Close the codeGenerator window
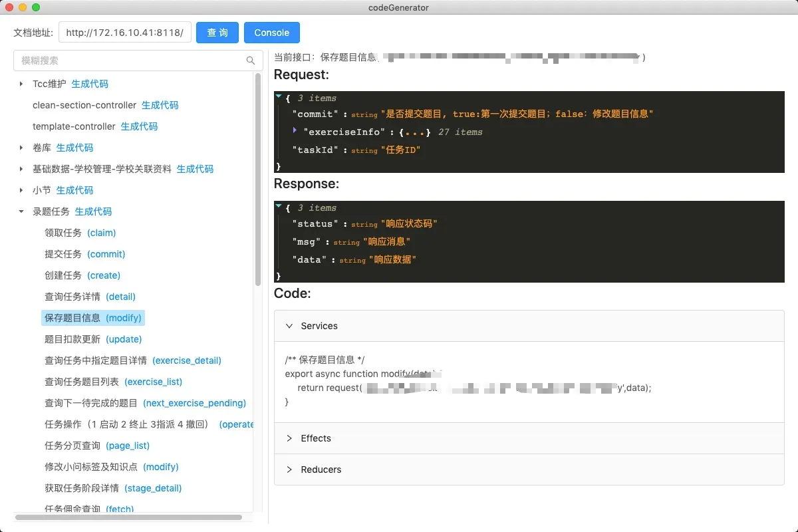Viewport: 798px width, 532px height. pos(9,7)
